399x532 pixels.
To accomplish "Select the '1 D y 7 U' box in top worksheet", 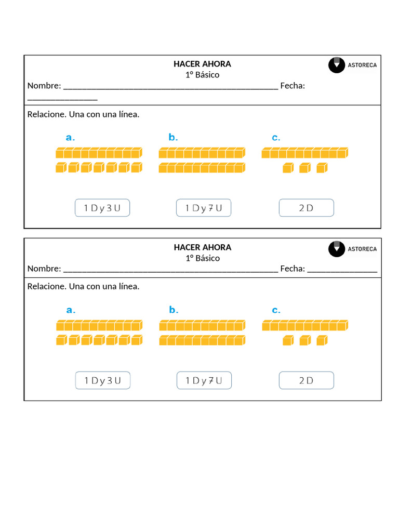I will pos(204,208).
